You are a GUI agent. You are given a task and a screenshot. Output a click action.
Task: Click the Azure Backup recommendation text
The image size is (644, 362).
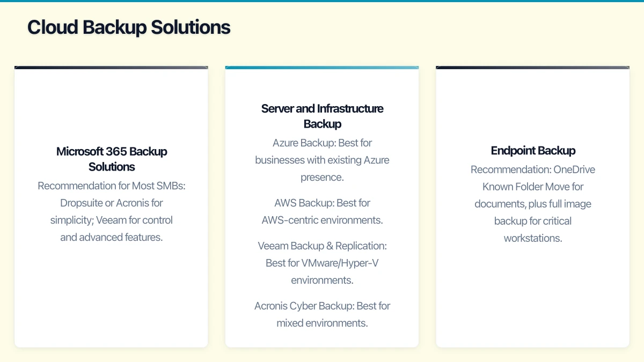coord(322,160)
